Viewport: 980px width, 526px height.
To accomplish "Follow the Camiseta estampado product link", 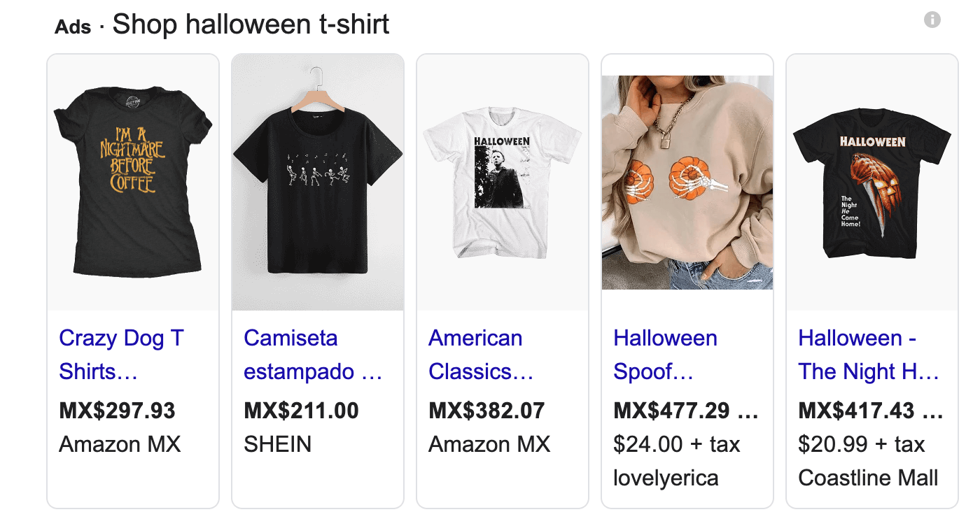I will pos(312,355).
